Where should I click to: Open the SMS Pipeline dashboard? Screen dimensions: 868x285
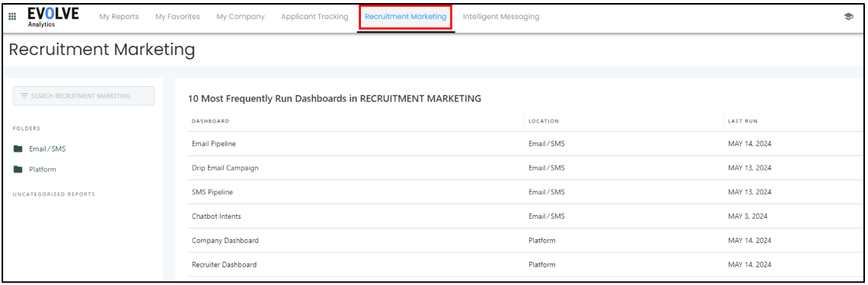coord(212,192)
